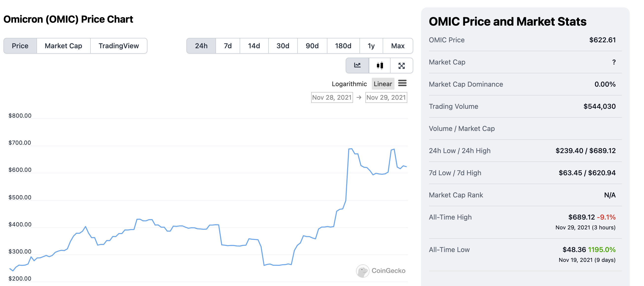The width and height of the screenshot is (644, 286).
Task: Click the 90d time range button
Action: pos(312,46)
